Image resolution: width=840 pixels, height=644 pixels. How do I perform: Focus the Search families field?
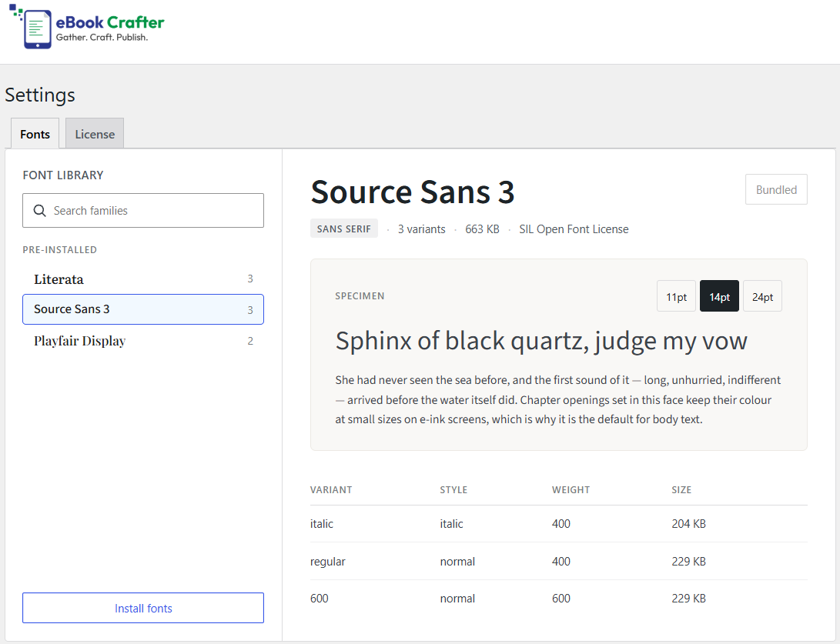coord(143,210)
